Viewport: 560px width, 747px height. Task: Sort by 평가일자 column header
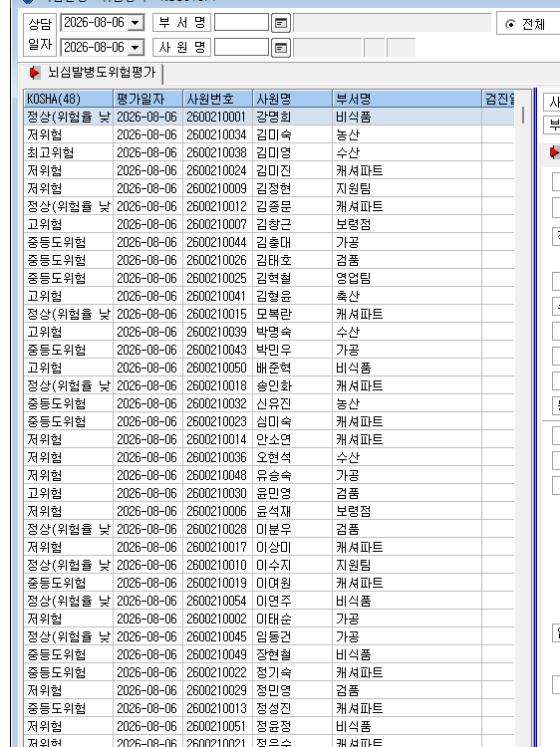pyautogui.click(x=147, y=99)
